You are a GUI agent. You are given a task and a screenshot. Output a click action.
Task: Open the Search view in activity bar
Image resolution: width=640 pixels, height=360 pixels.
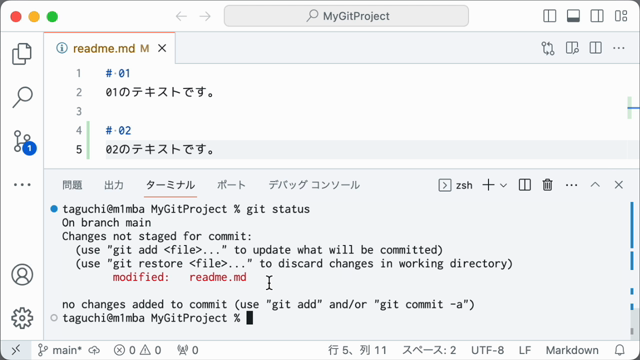coord(22,97)
